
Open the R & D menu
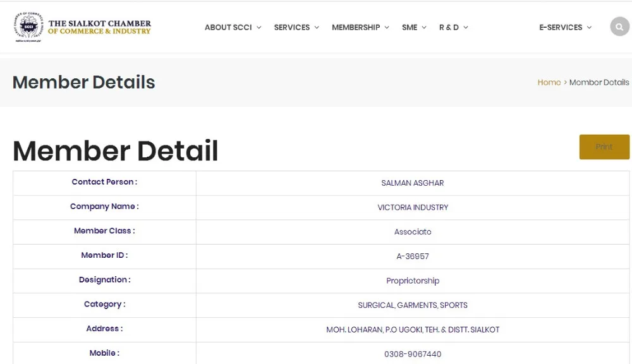coord(453,27)
